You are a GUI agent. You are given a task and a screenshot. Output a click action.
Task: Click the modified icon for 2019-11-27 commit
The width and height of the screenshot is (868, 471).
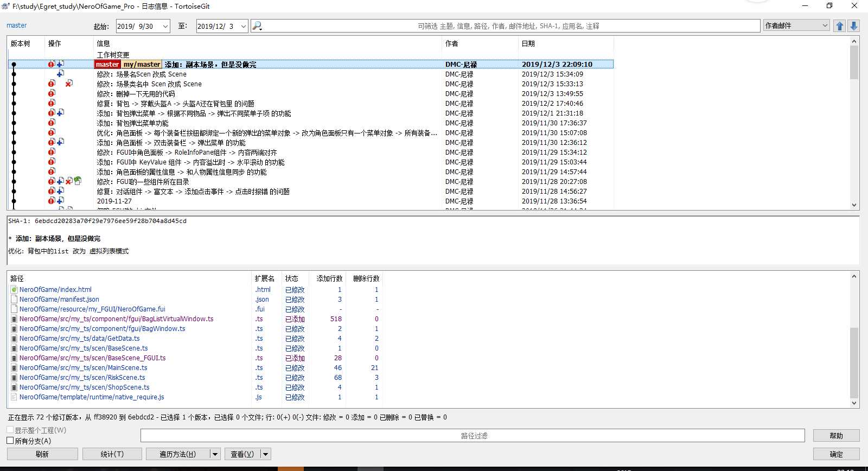coord(52,201)
